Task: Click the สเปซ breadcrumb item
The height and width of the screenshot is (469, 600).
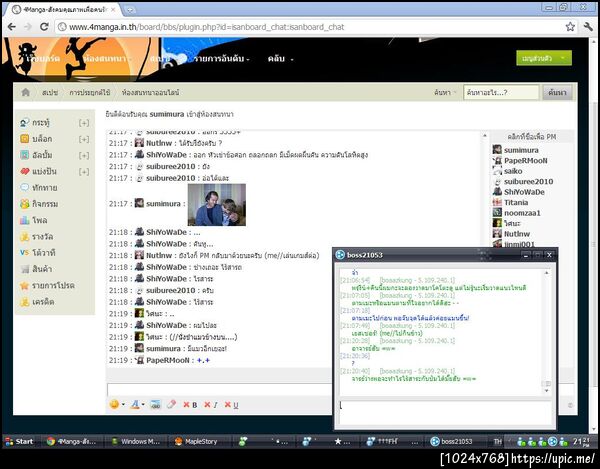Action: [50, 92]
